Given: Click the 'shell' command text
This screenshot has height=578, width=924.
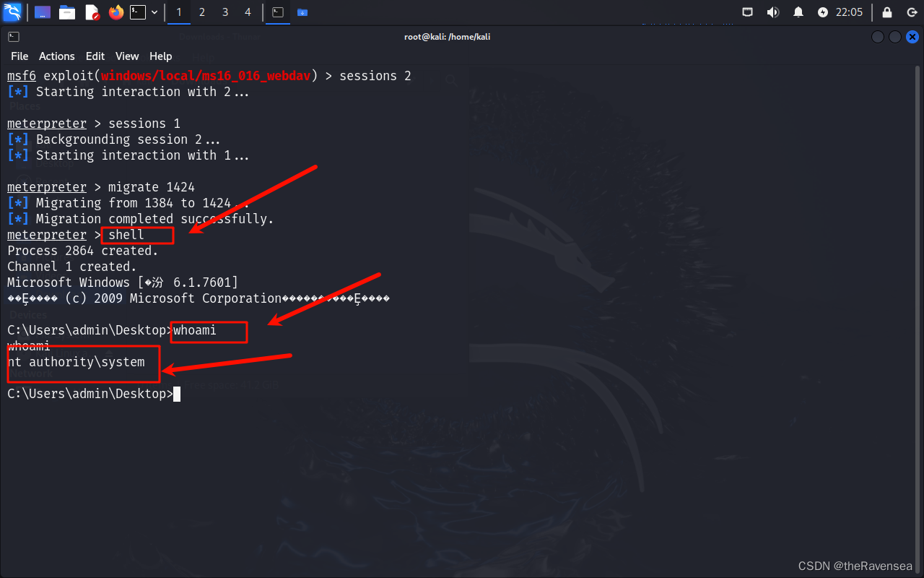Looking at the screenshot, I should coord(126,235).
